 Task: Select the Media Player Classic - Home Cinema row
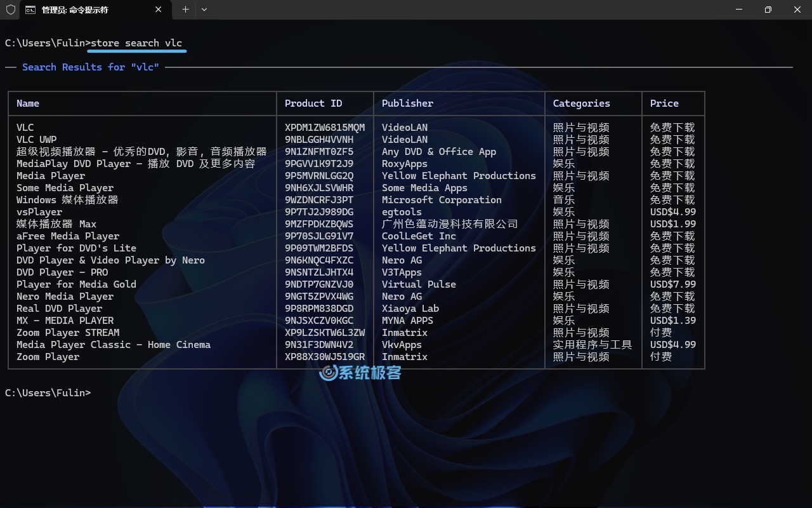[114, 344]
